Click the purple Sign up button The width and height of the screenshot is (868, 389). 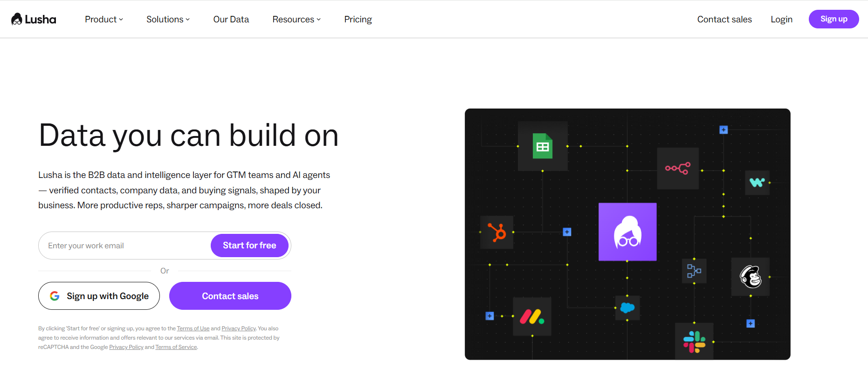tap(834, 19)
